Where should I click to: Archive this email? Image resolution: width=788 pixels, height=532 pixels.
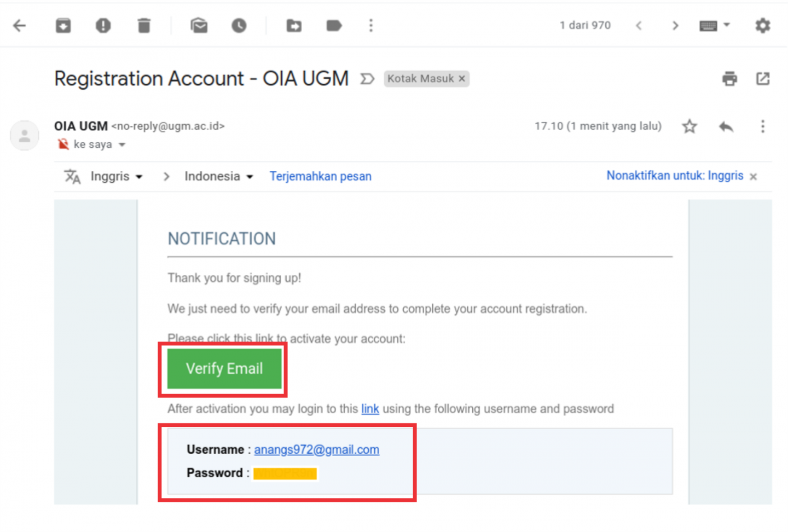(63, 25)
